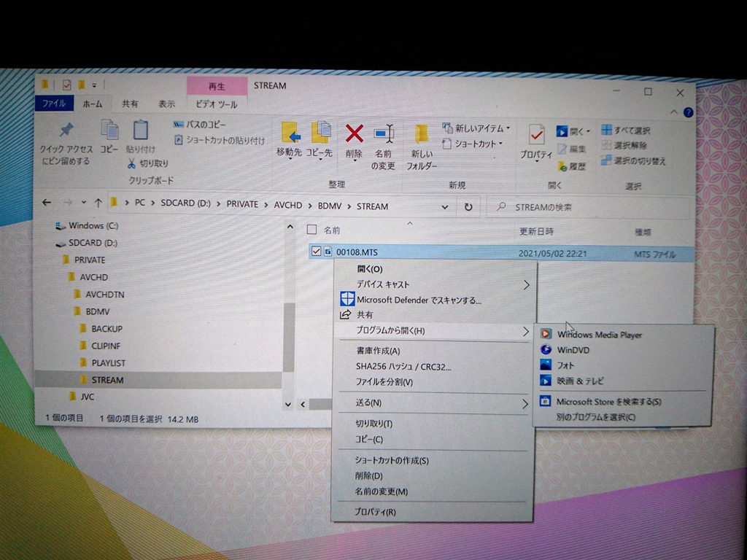Click the Copy to (コピー先) icon
Screen dimensions: 747x560
[x=321, y=133]
